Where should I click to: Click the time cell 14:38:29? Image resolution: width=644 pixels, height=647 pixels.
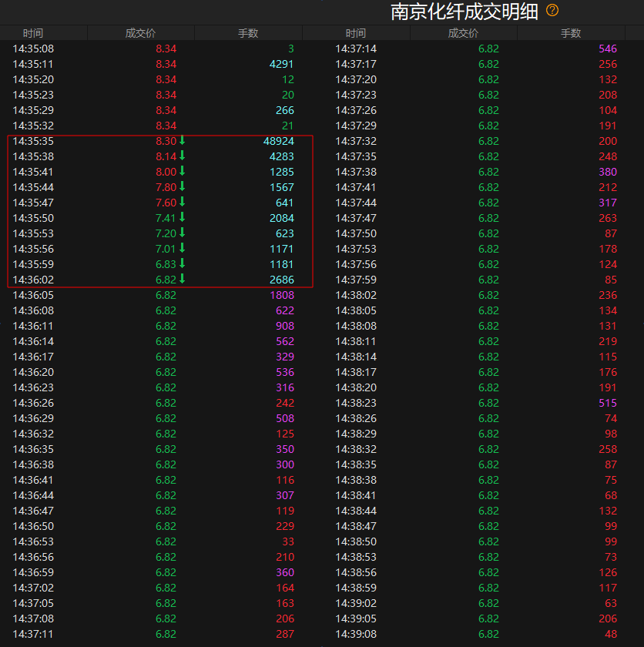pos(356,434)
